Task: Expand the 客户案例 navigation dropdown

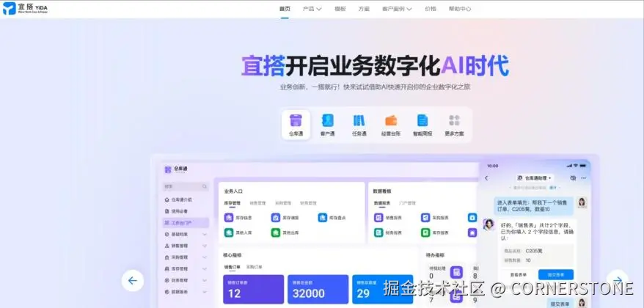Action: [397, 9]
